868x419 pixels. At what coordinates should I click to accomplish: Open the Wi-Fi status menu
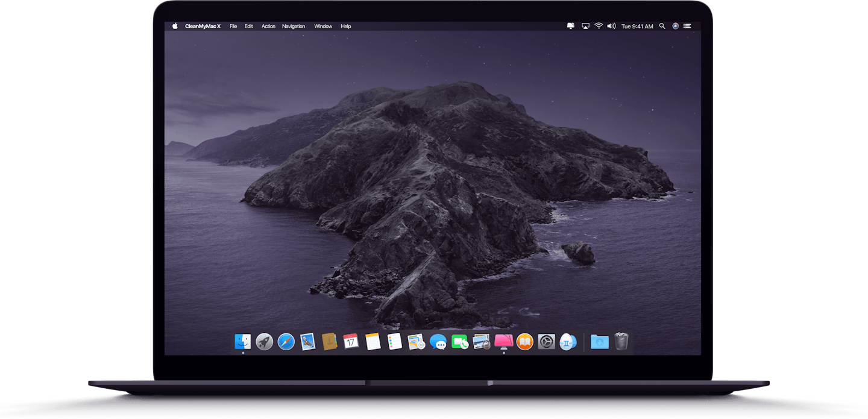(599, 26)
